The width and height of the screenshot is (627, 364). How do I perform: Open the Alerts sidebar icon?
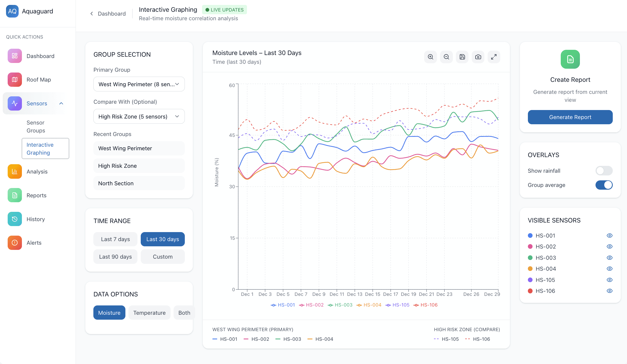tap(15, 243)
